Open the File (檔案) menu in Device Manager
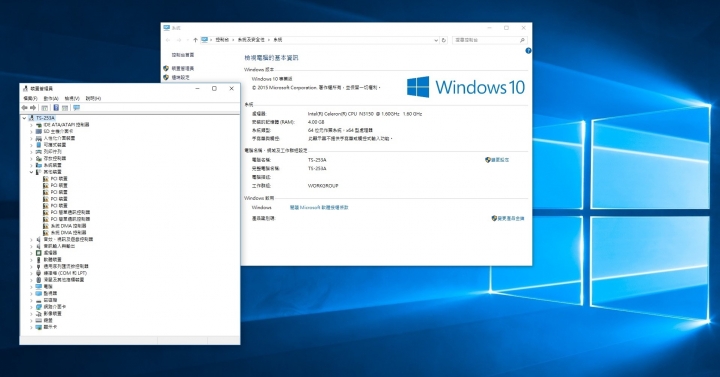 pyautogui.click(x=30, y=98)
